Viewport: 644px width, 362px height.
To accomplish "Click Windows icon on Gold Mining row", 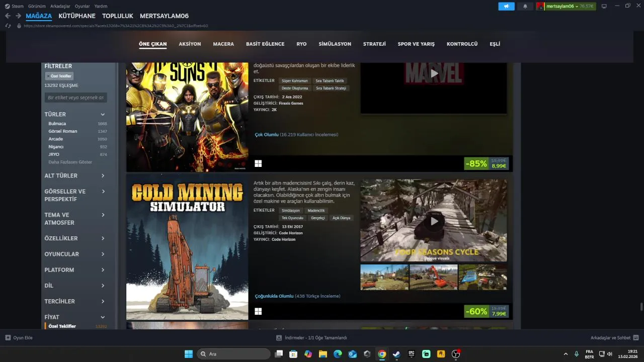I will click(258, 311).
